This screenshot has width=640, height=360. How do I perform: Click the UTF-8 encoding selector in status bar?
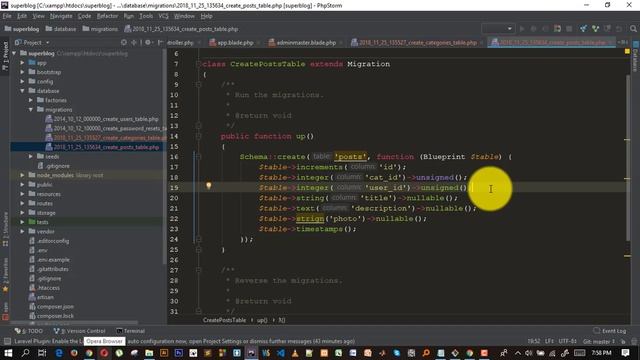coord(567,341)
